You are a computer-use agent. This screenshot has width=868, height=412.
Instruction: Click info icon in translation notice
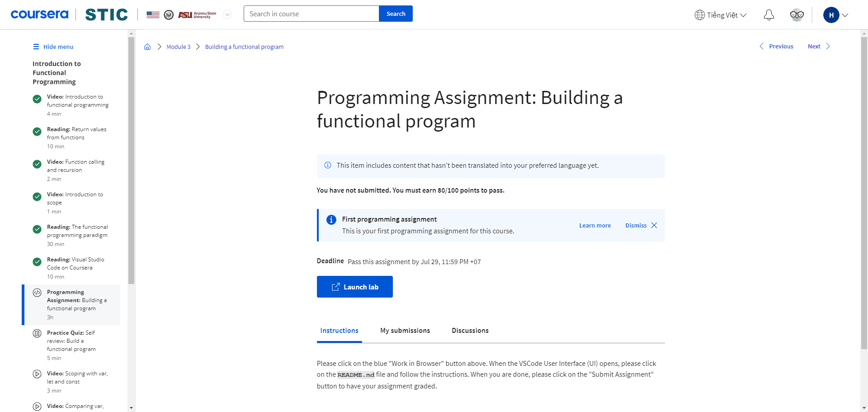coord(328,165)
